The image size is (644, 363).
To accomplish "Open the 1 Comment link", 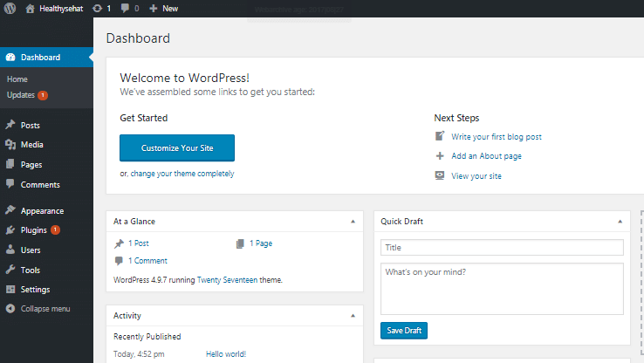I will (x=147, y=261).
